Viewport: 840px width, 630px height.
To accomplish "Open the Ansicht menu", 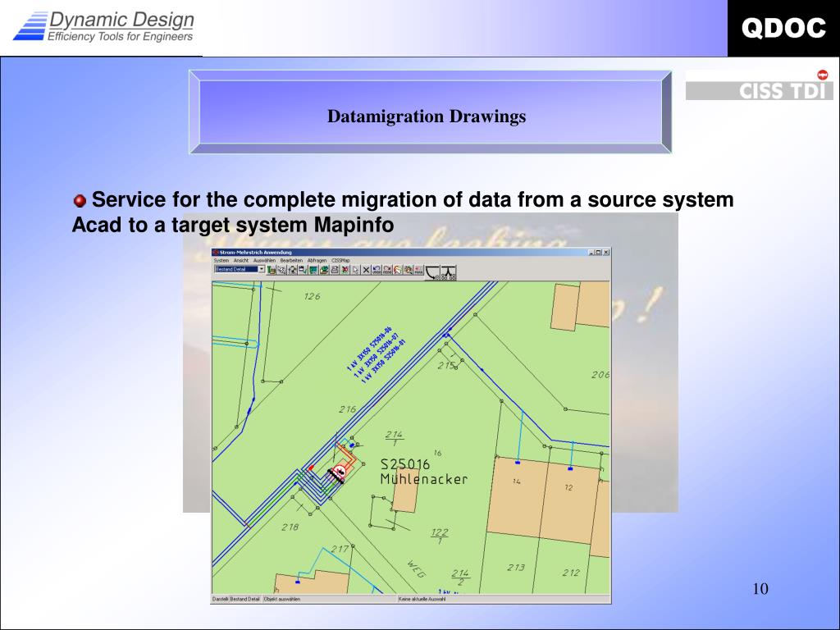I will coord(241,261).
